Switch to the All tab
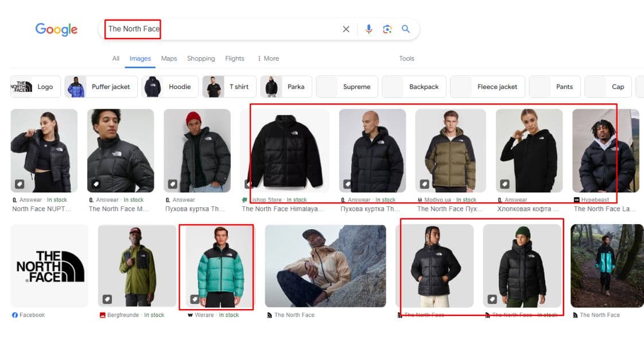 pos(116,59)
